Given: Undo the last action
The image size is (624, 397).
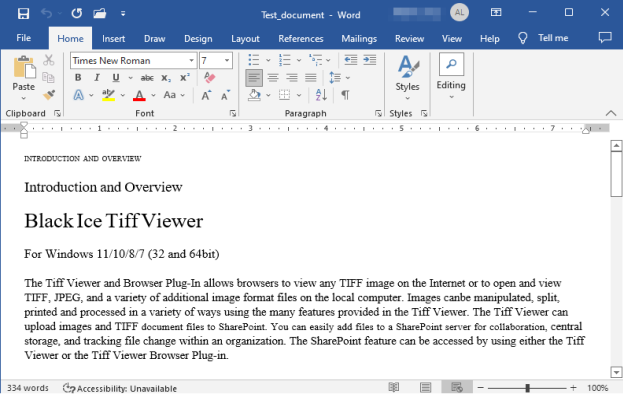Looking at the screenshot, I should [x=46, y=14].
